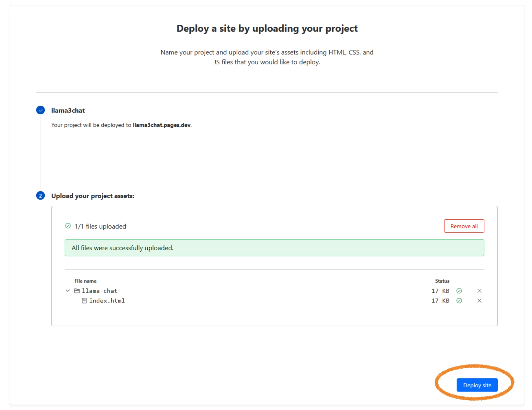Click green status check for llama-chat folder
The width and height of the screenshot is (532, 410).
[459, 291]
